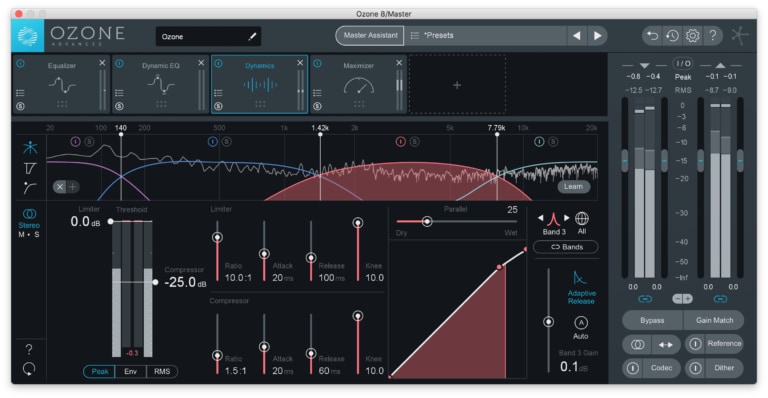Open help question mark in header

(x=713, y=35)
